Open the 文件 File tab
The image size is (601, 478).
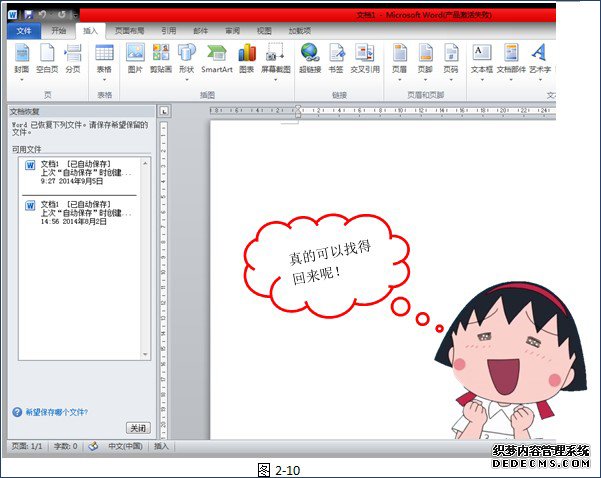click(x=24, y=31)
